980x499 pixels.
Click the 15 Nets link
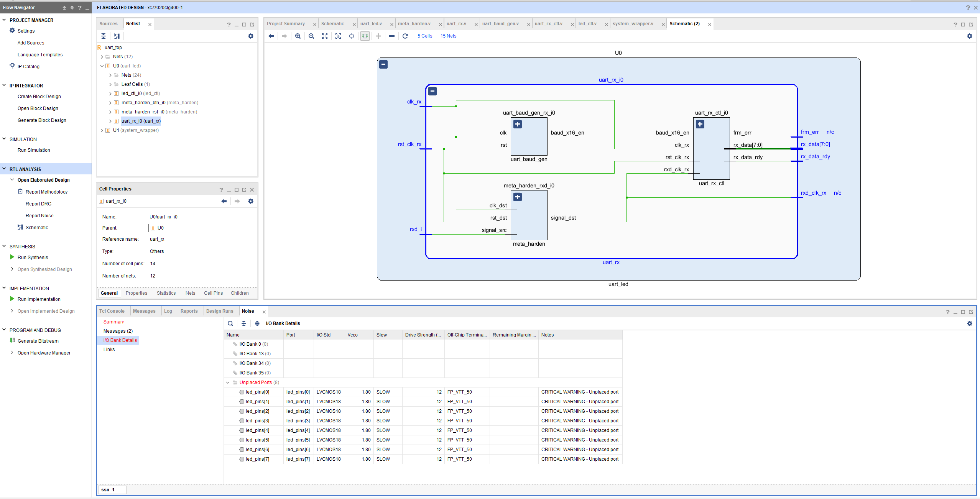(448, 36)
